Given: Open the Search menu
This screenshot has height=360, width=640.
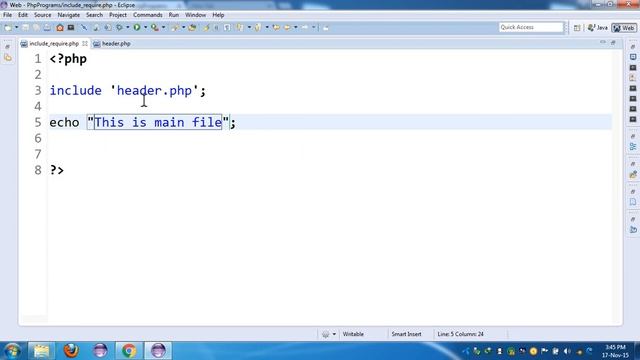Looking at the screenshot, I should pos(94,15).
